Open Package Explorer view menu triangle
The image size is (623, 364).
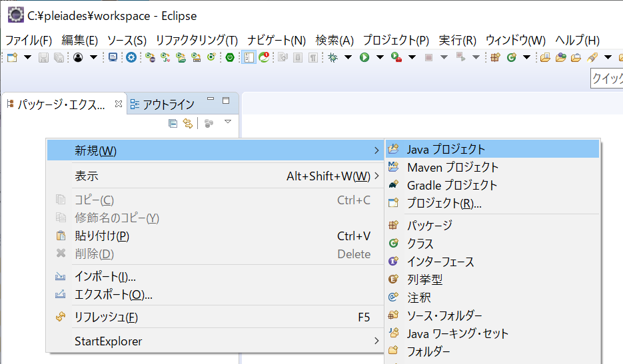coord(228,122)
